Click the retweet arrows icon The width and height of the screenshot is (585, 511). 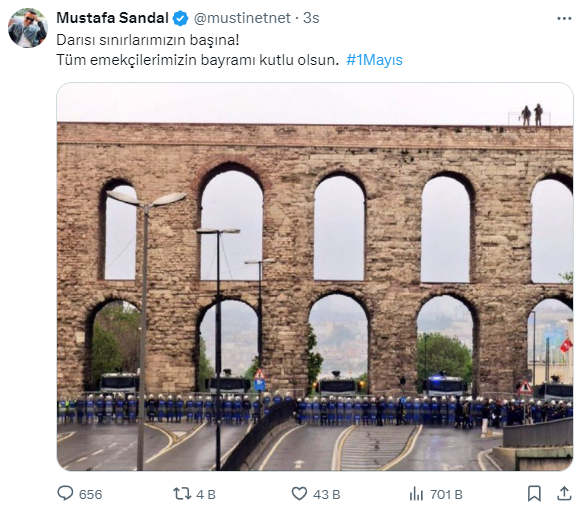182,494
